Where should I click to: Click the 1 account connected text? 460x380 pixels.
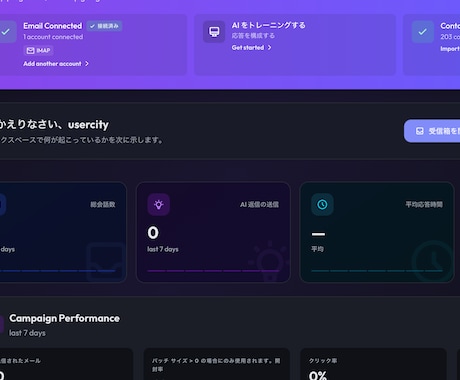point(53,37)
